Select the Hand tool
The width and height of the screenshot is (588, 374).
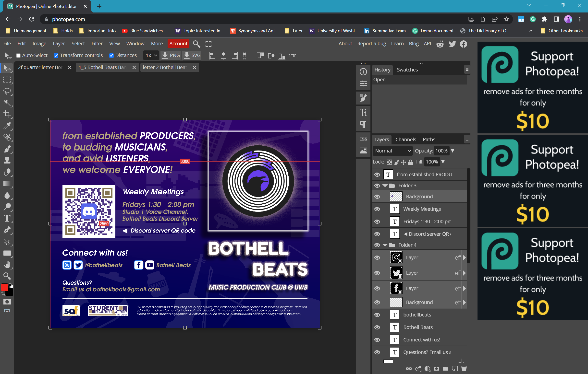(x=7, y=265)
